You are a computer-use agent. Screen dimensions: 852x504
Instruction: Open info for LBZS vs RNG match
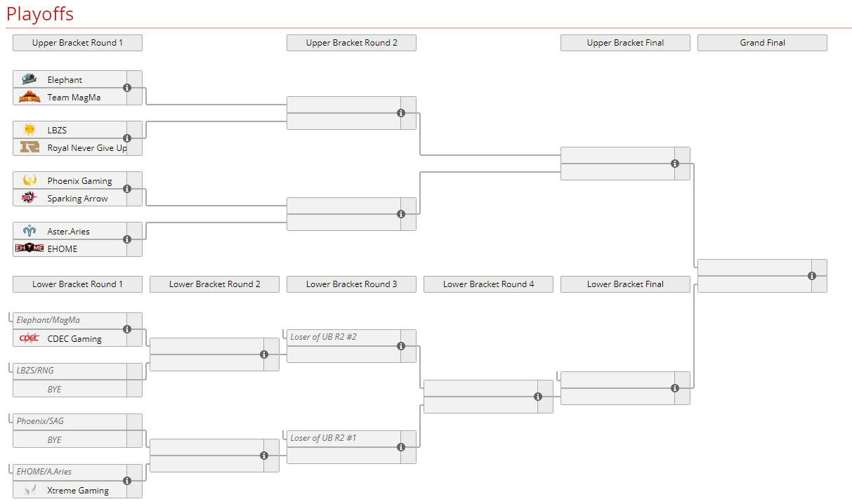point(127,138)
